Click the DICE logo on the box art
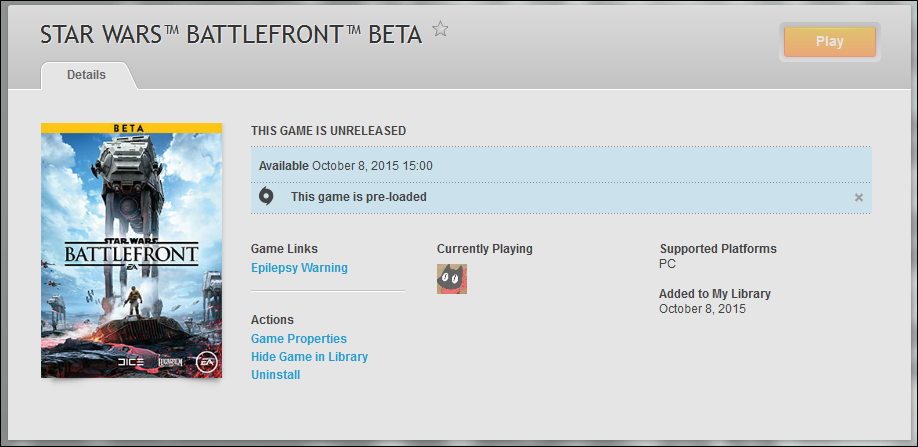This screenshot has width=918, height=447. point(131,362)
